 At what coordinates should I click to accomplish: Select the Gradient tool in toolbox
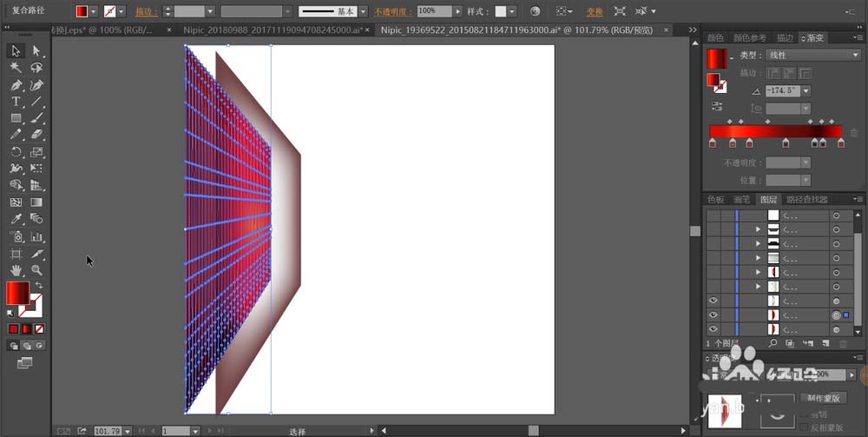click(36, 202)
